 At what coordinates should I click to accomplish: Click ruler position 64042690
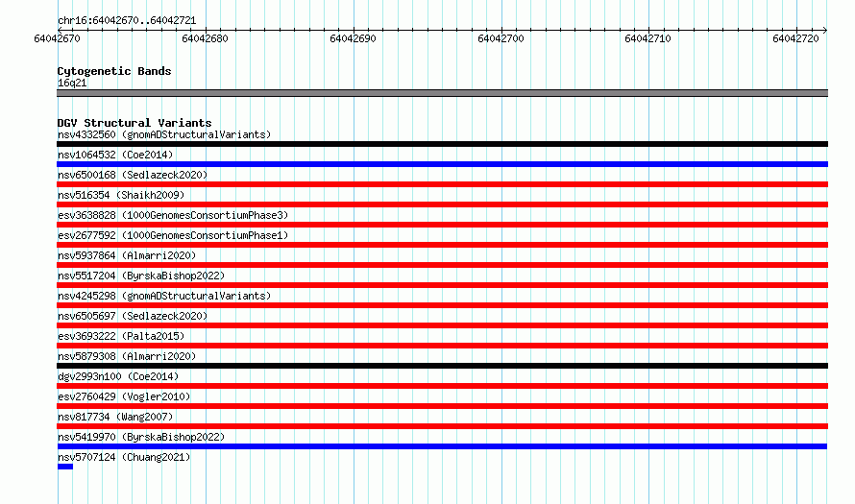[353, 38]
